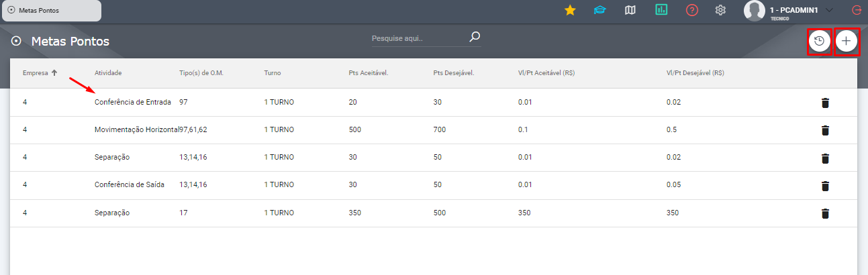Sort by the Atividade column header
Screen dimensions: 868x275
pos(108,72)
